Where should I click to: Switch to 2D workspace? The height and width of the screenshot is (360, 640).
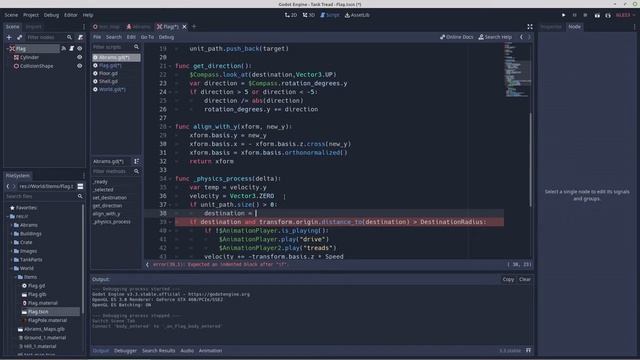click(291, 15)
